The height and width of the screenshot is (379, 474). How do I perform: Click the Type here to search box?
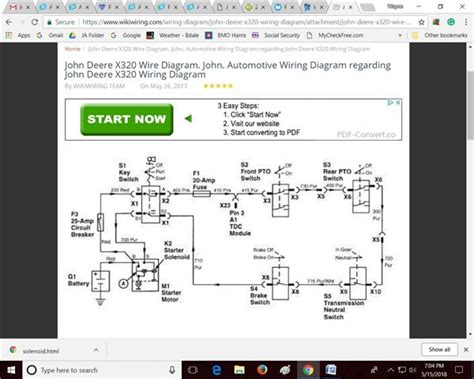pyautogui.click(x=102, y=370)
